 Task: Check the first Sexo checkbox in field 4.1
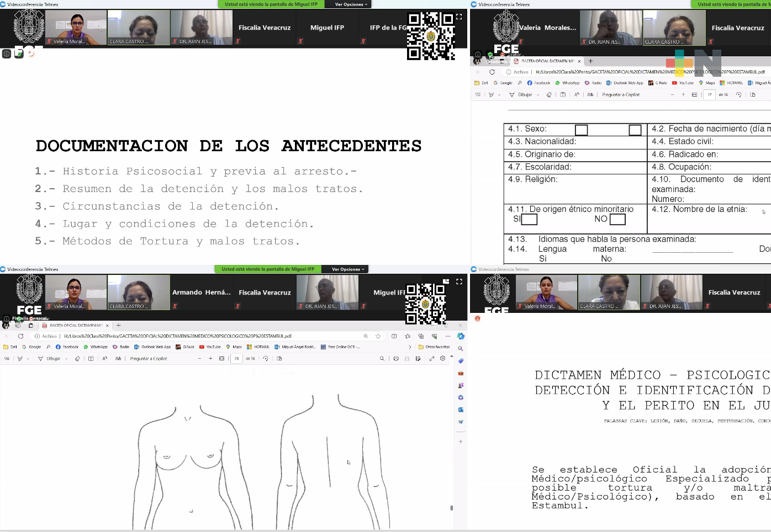[x=581, y=130]
